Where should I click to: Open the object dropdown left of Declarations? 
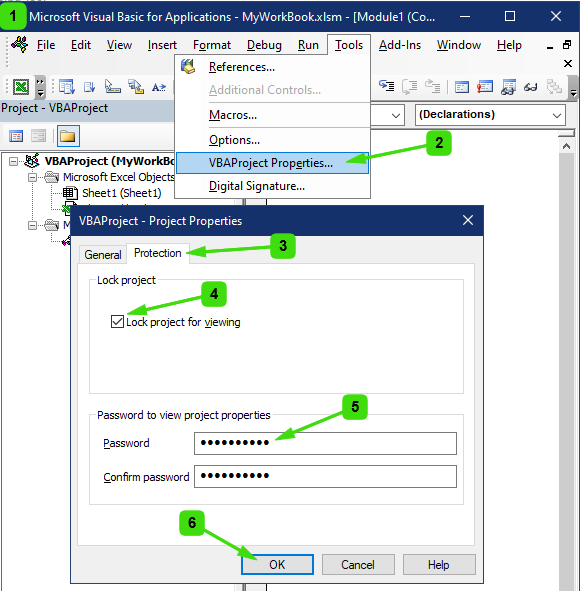click(x=395, y=115)
